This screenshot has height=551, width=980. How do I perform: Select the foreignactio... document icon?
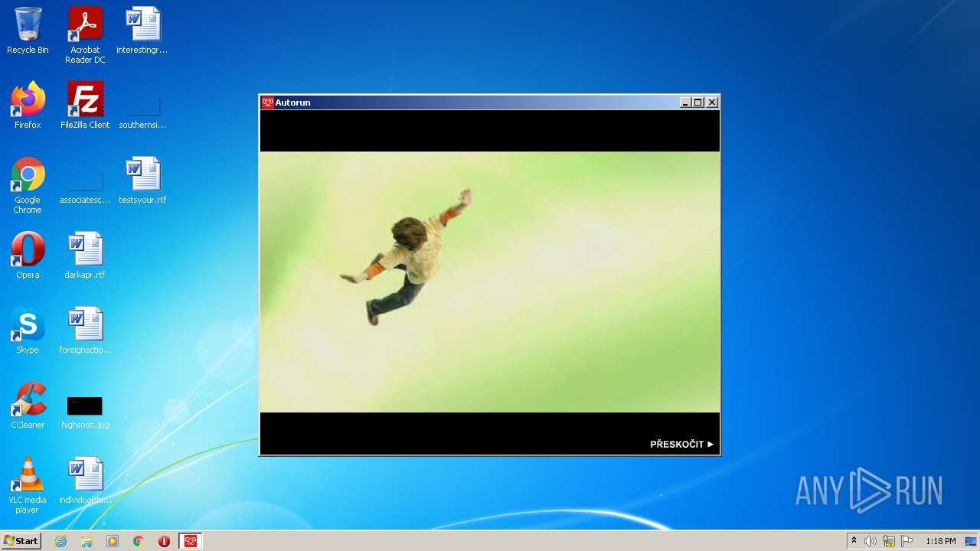coord(85,331)
